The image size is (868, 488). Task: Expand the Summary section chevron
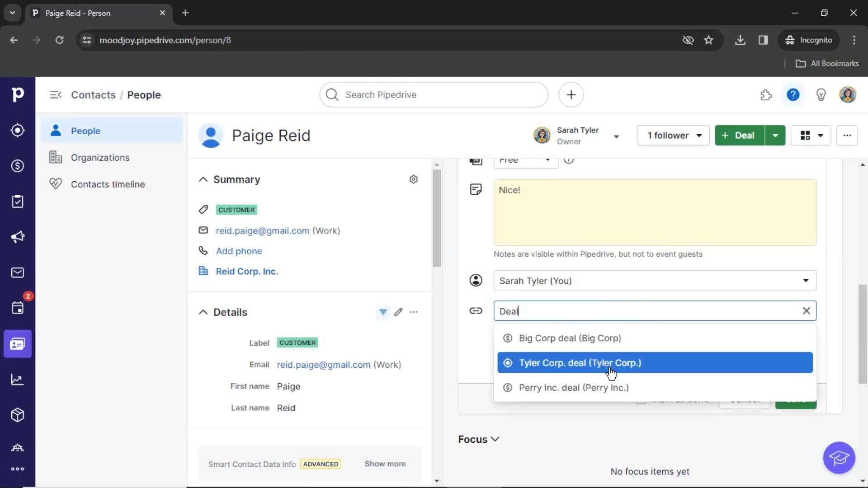(x=203, y=179)
